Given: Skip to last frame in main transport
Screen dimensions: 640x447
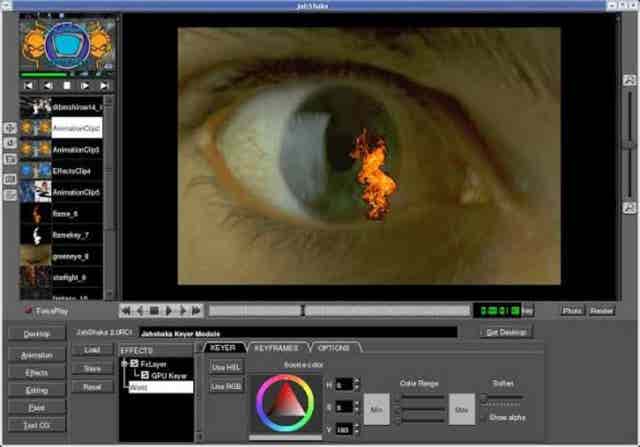Looking at the screenshot, I should (x=197, y=311).
